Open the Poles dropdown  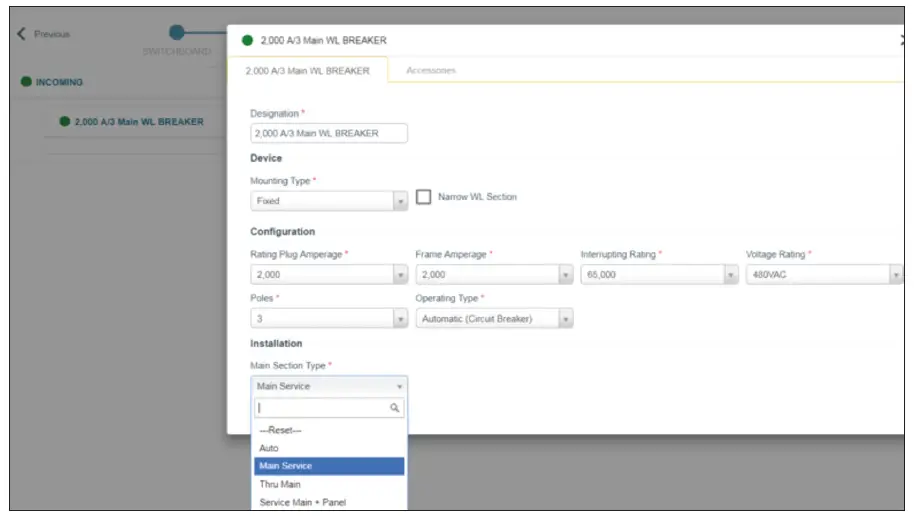coord(329,319)
